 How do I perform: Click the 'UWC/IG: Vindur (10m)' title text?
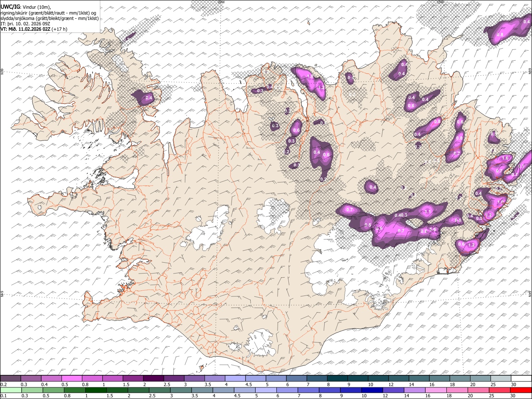[26, 7]
